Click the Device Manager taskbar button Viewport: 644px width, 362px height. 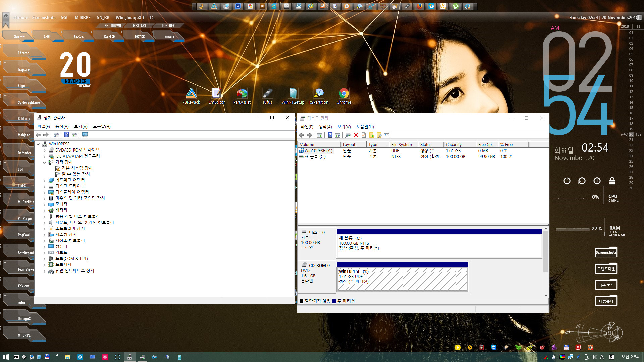pos(129,357)
